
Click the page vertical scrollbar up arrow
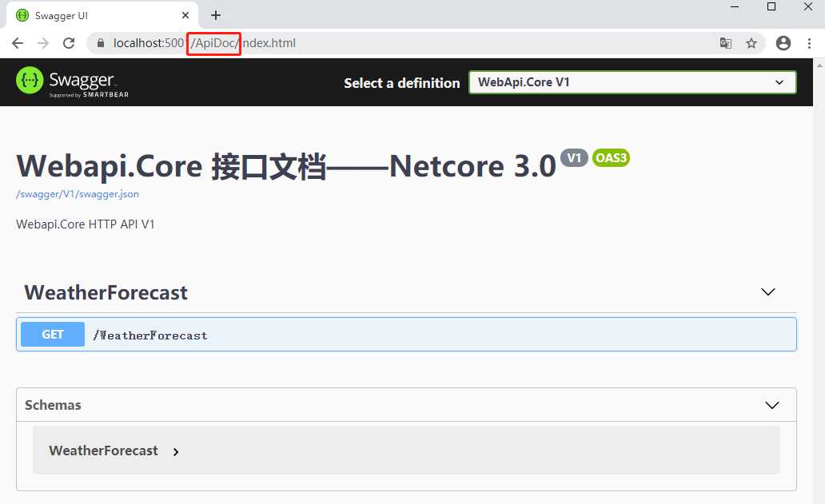coord(819,65)
